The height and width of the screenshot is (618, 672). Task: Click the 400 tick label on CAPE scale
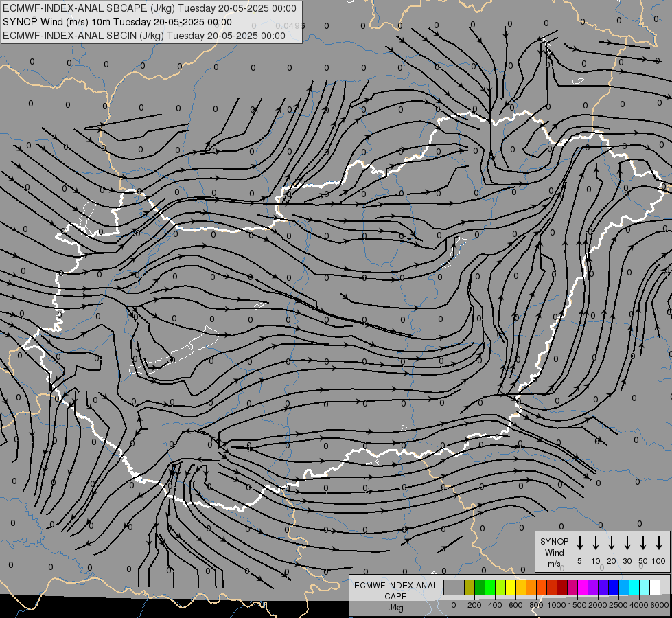pyautogui.click(x=495, y=605)
